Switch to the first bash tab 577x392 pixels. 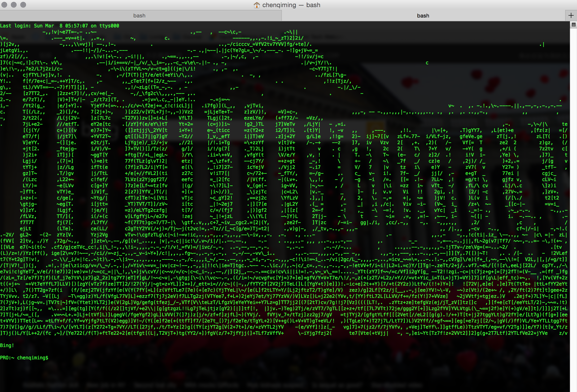pos(139,16)
